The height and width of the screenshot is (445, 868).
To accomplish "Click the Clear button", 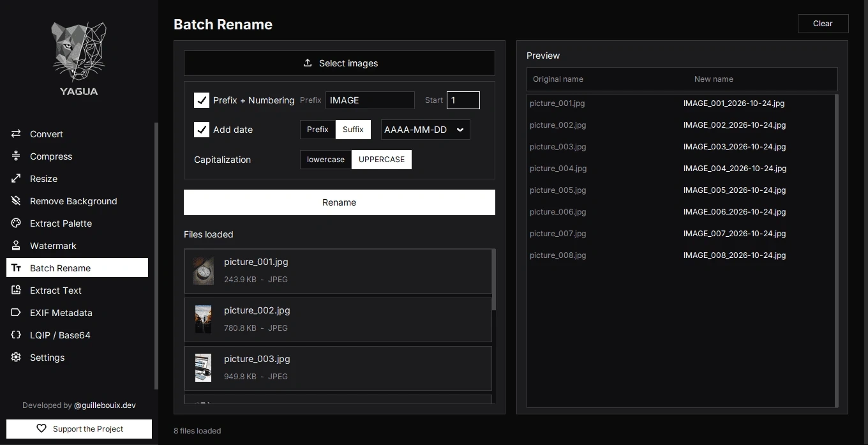I will [823, 24].
